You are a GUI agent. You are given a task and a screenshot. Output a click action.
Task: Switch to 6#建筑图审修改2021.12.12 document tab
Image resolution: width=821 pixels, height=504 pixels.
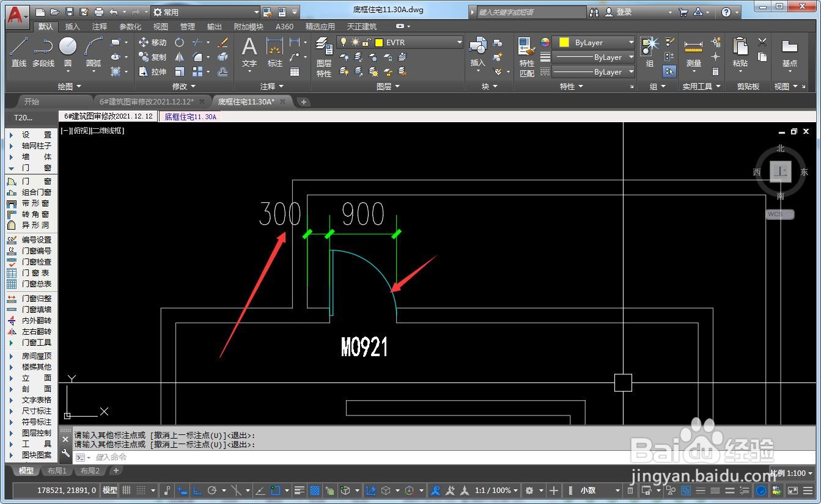pyautogui.click(x=147, y=101)
